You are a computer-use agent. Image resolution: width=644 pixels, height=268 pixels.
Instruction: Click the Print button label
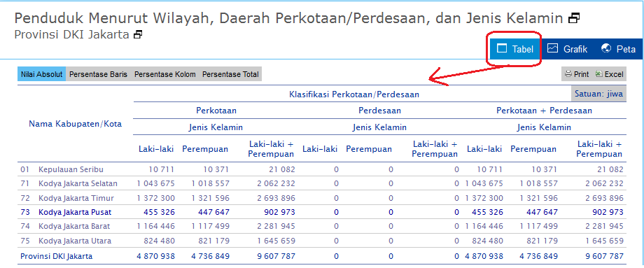[581, 74]
